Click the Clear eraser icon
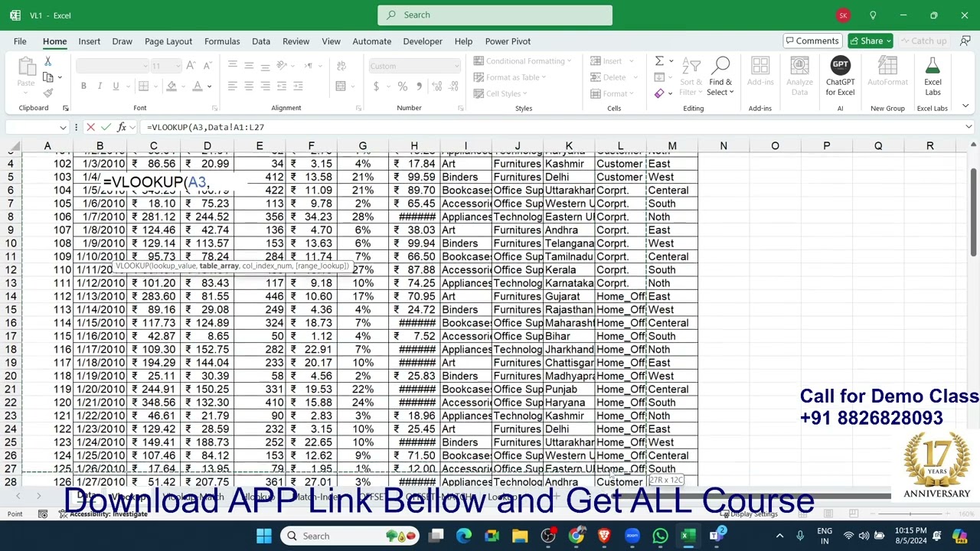 (659, 93)
